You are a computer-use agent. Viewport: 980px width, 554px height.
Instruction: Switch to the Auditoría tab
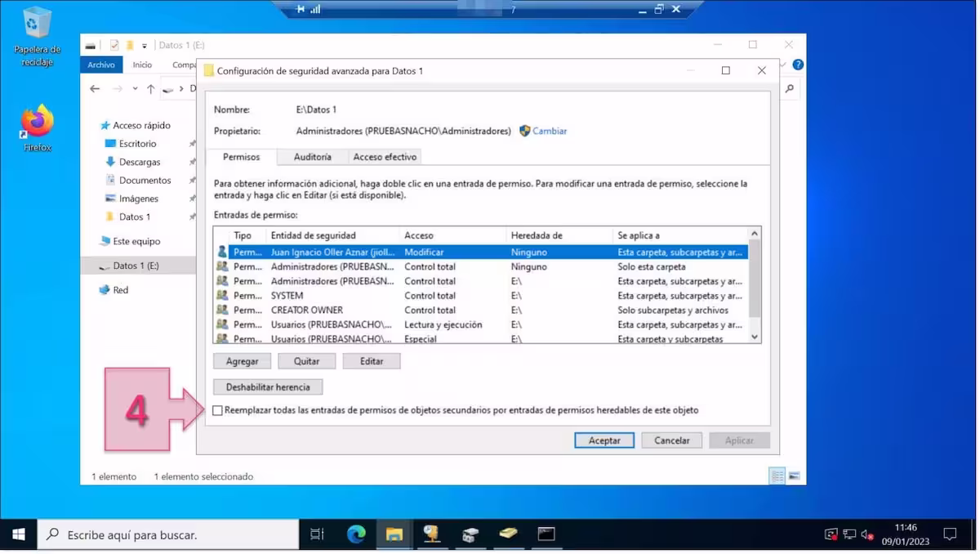click(313, 157)
